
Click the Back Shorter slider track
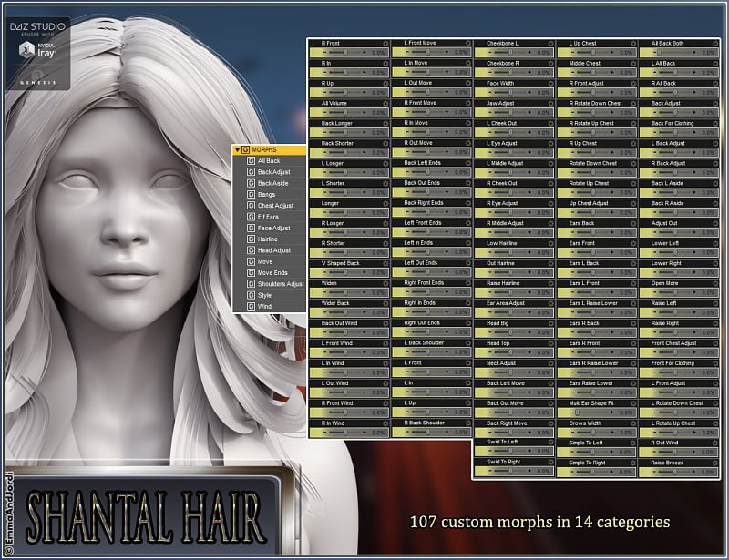[x=344, y=152]
